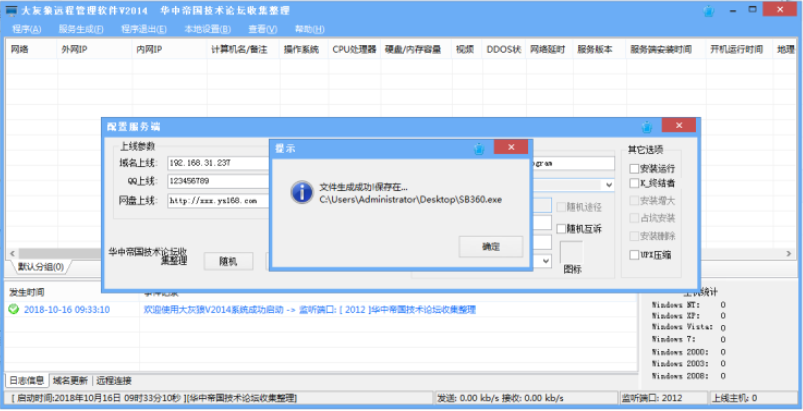The height and width of the screenshot is (411, 803).
Task: Click the QQ上线 input field
Action: (219, 181)
